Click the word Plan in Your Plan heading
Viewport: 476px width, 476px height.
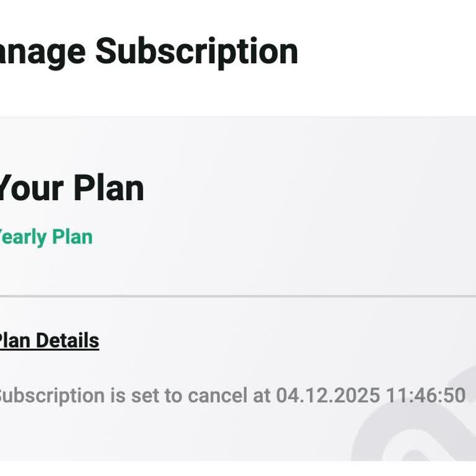tap(109, 188)
